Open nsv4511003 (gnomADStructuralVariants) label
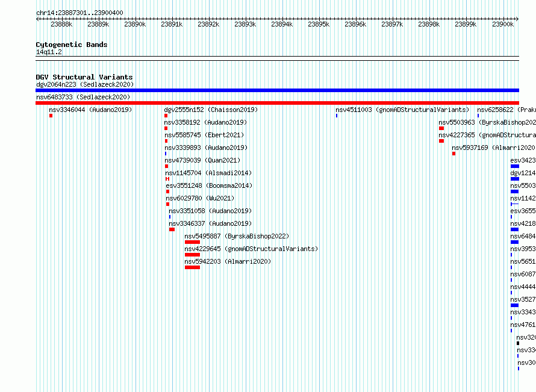 tap(402, 110)
